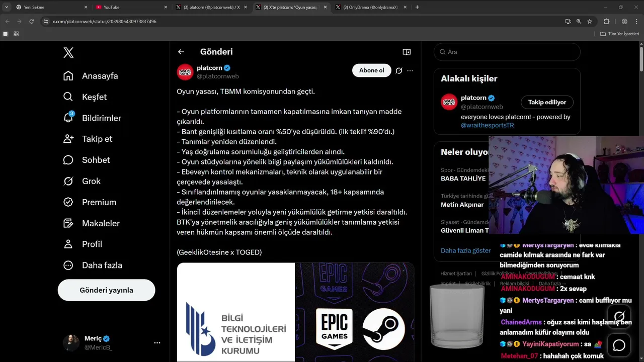Open platcorn avatar in Alakalı kişiler
This screenshot has width=644, height=362.
449,102
